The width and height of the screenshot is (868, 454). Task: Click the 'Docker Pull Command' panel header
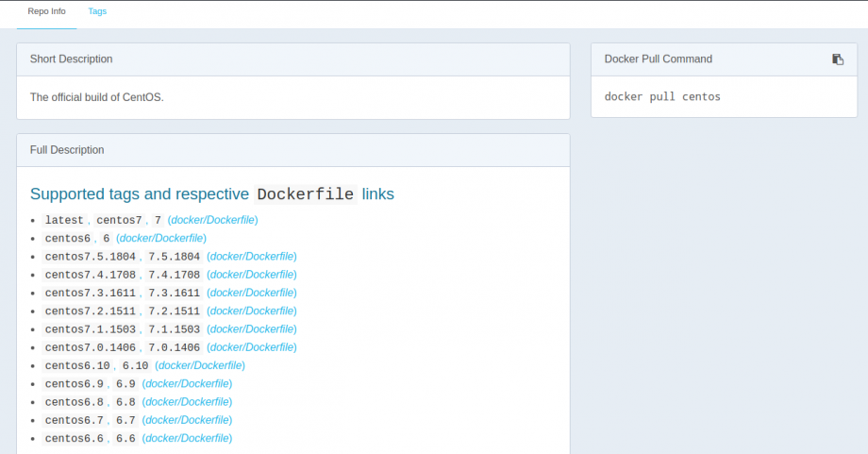724,59
